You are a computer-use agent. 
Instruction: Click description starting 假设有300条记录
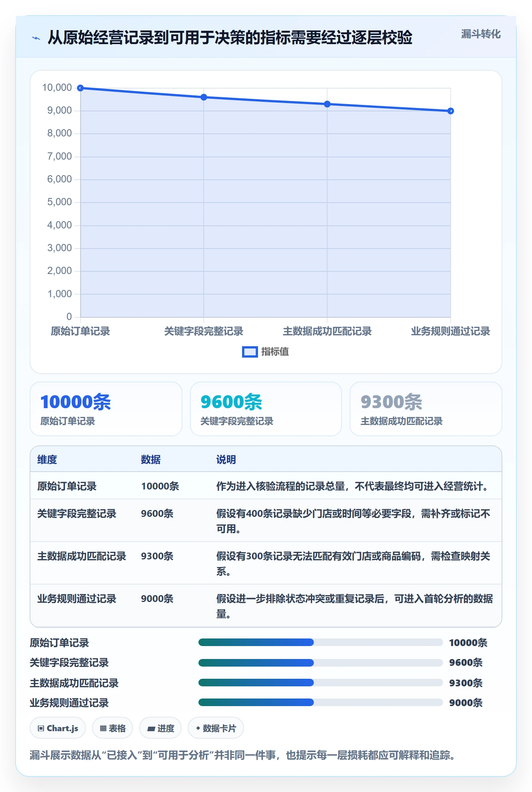[353, 564]
